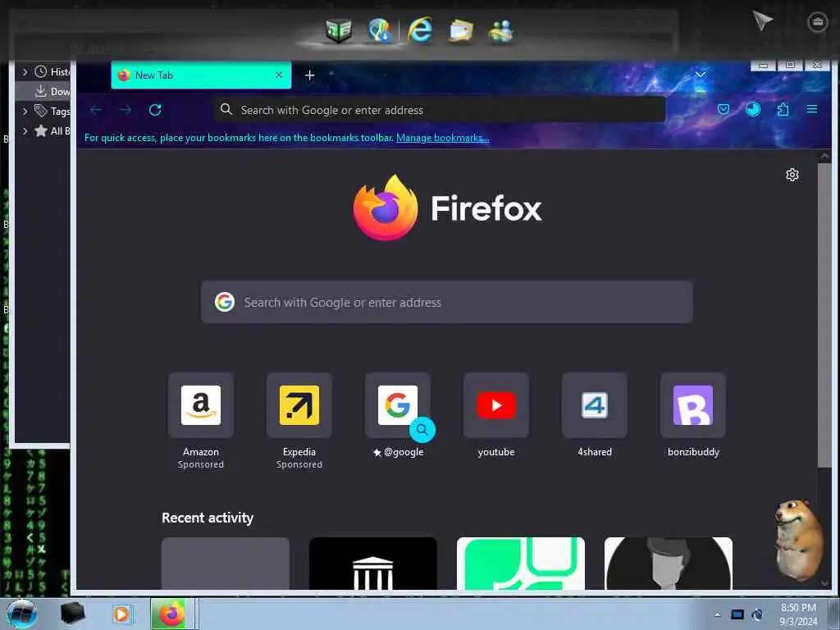The height and width of the screenshot is (630, 840).
Task: Open the Extensions puzzle icon
Action: [x=783, y=109]
